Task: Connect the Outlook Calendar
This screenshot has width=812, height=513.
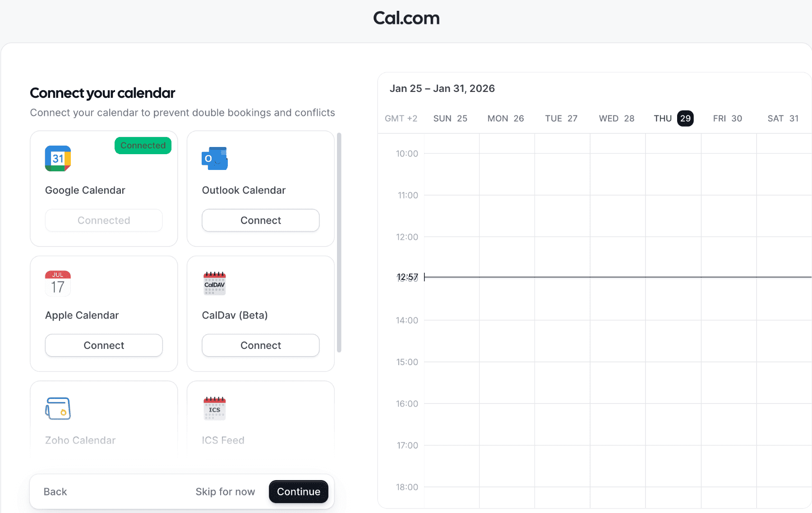Action: pos(260,220)
